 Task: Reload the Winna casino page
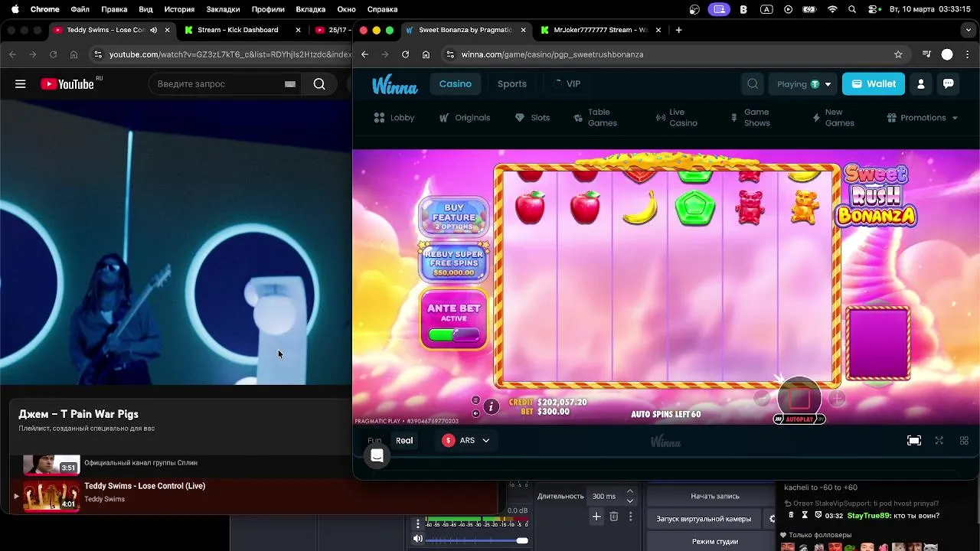pos(405,54)
